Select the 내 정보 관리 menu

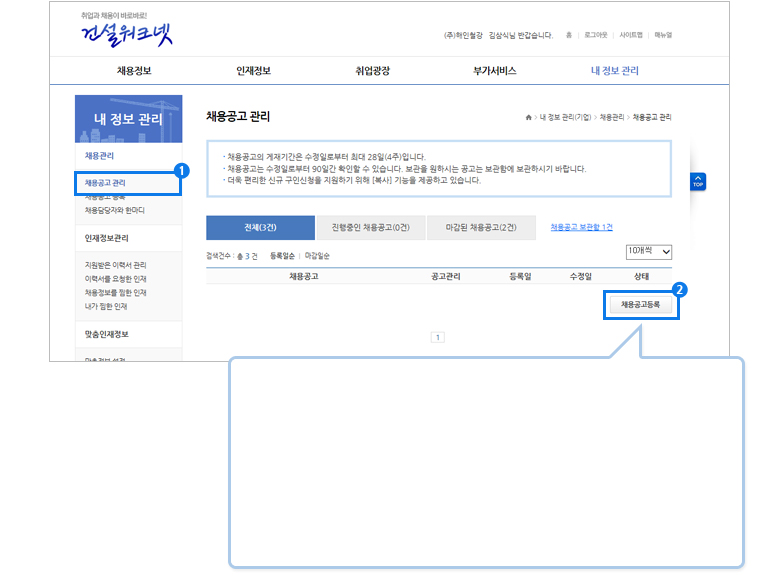coord(614,71)
